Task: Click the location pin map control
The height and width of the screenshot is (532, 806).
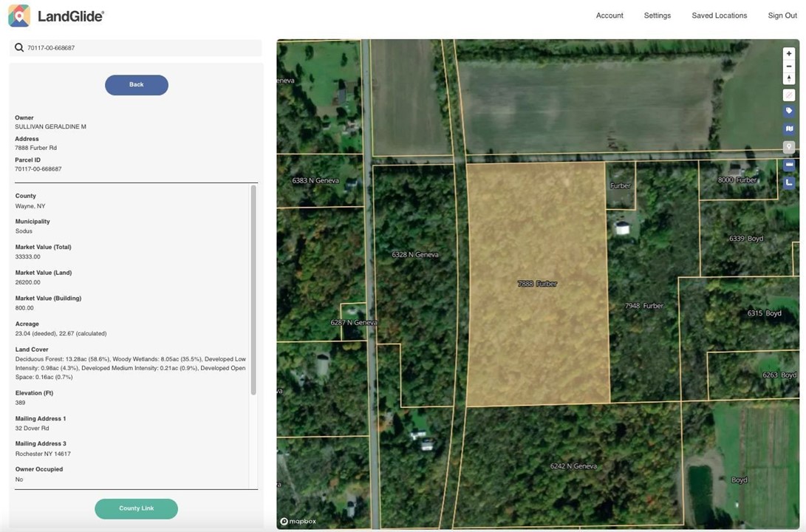Action: click(x=788, y=146)
